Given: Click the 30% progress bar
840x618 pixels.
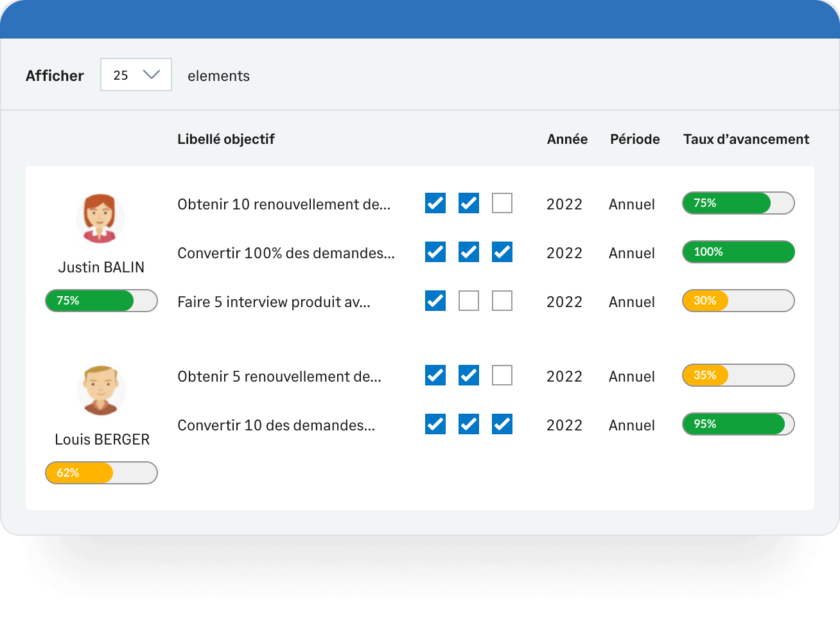Looking at the screenshot, I should pyautogui.click(x=739, y=301).
